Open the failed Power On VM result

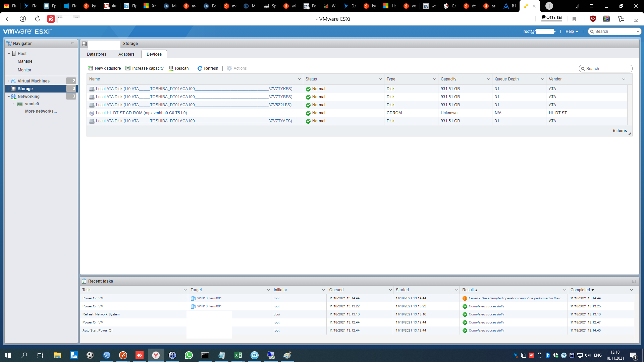click(517, 298)
